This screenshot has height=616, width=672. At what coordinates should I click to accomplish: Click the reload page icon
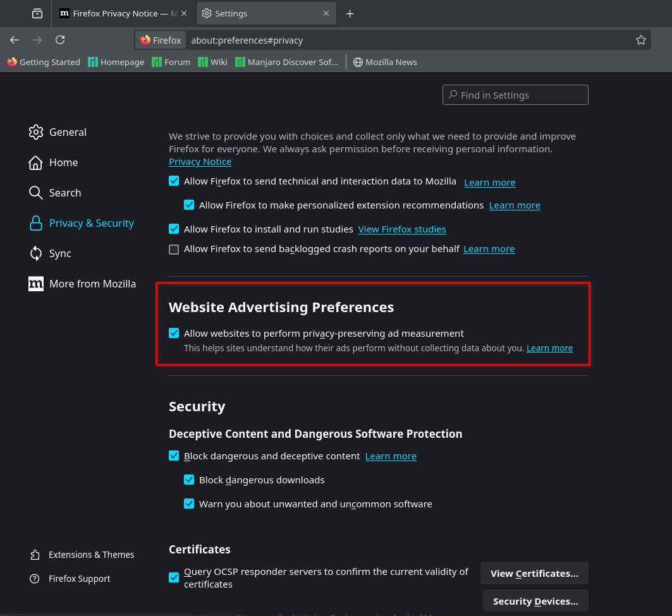(60, 40)
